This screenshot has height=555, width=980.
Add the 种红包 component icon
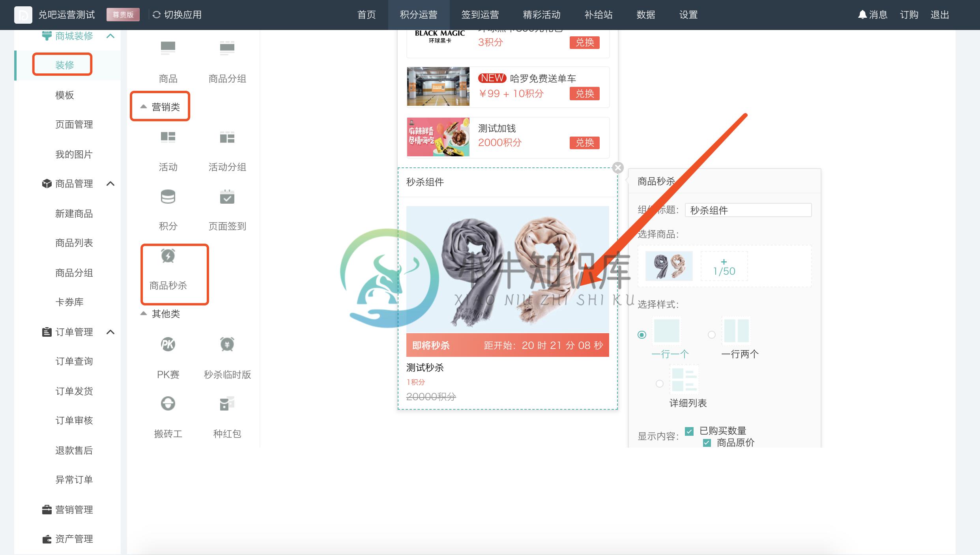[x=227, y=403]
